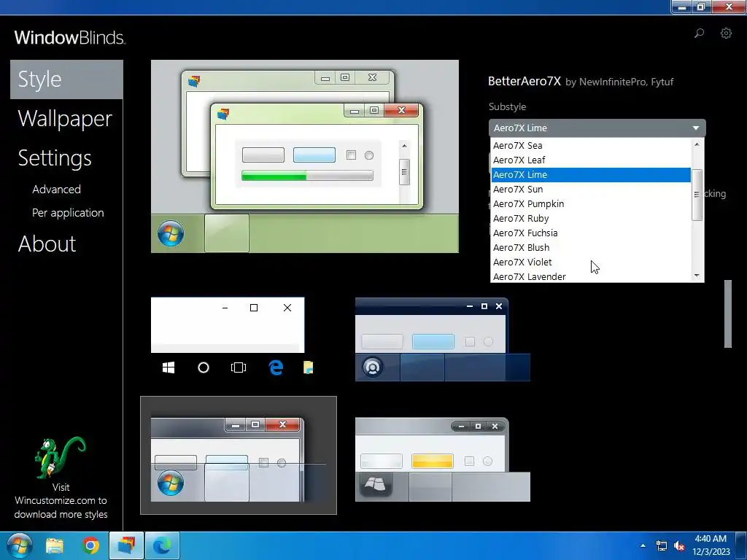Image resolution: width=747 pixels, height=560 pixels.
Task: Choose Aero7X Ruby substyle
Action: click(x=591, y=219)
